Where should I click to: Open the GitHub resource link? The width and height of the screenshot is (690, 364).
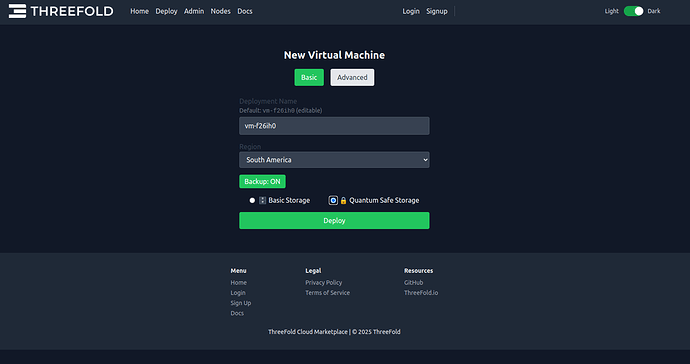(x=414, y=283)
